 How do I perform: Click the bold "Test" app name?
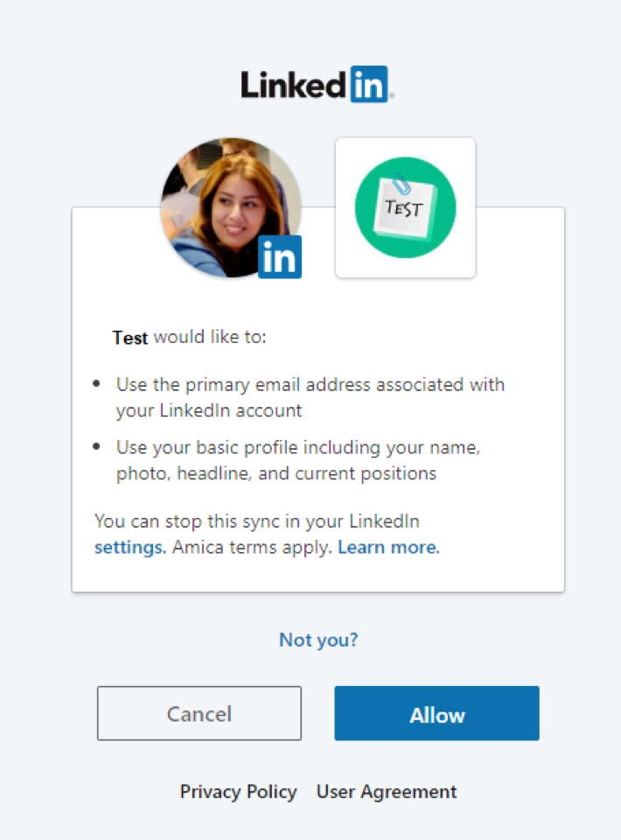(x=130, y=338)
